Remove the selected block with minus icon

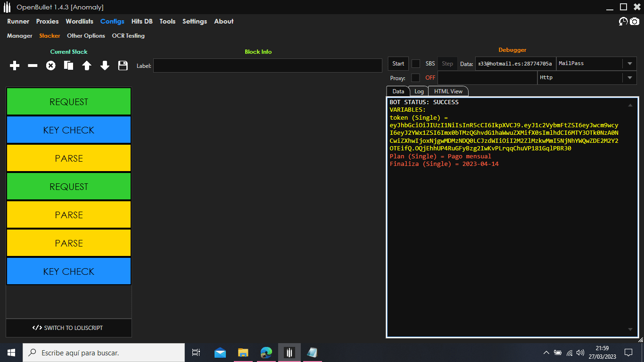pos(33,66)
